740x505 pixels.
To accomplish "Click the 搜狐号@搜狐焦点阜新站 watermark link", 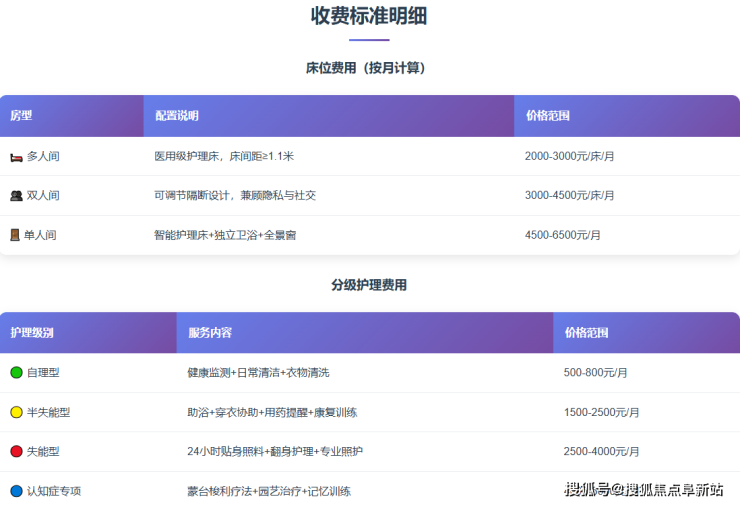I will tap(643, 489).
